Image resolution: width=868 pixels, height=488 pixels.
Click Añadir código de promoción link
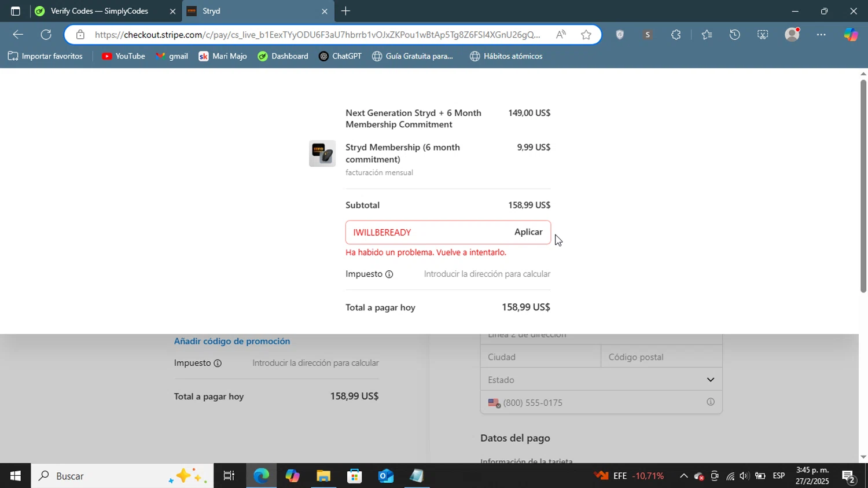click(232, 342)
